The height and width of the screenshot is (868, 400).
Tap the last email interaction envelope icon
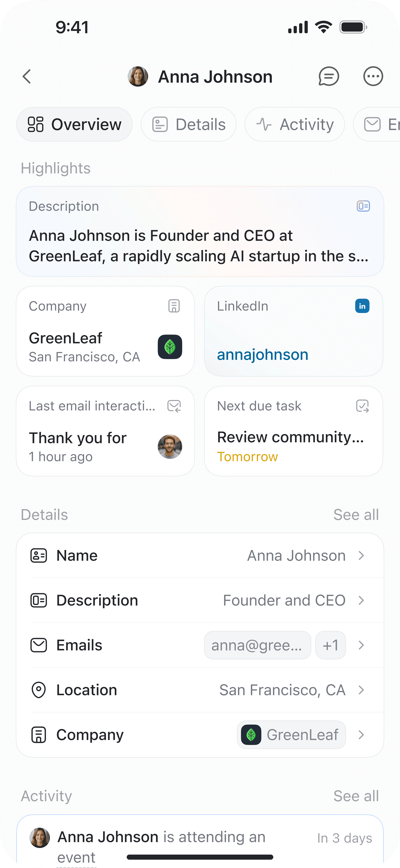tap(174, 406)
